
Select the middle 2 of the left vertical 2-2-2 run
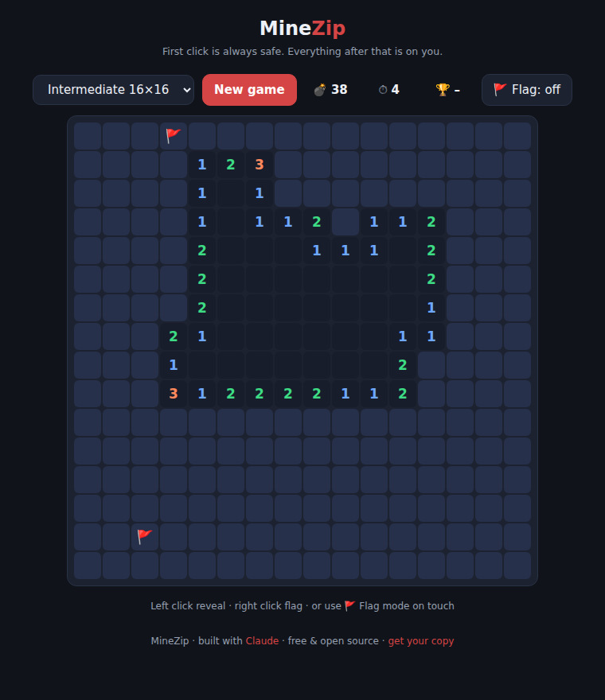coord(202,279)
